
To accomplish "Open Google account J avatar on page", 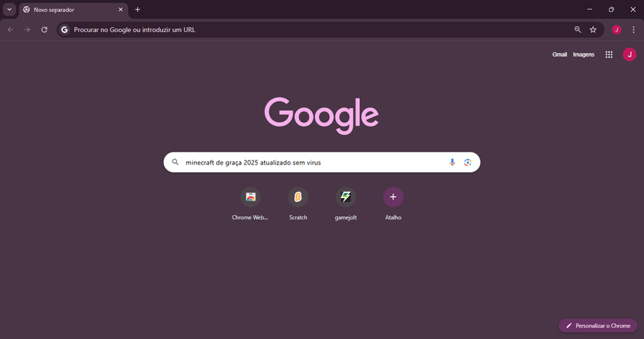I will (630, 54).
